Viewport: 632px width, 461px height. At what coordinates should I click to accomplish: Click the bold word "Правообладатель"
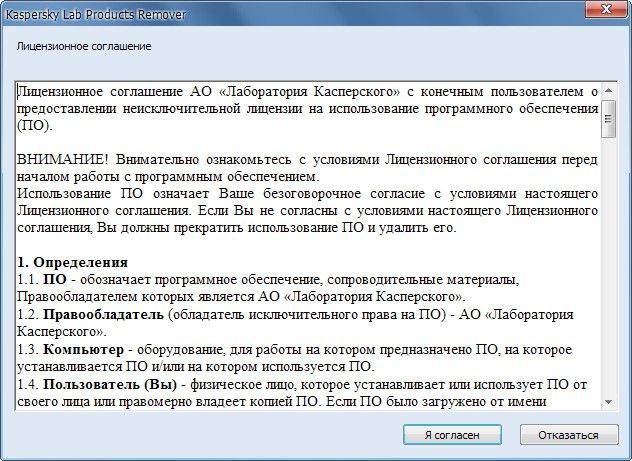(x=104, y=314)
